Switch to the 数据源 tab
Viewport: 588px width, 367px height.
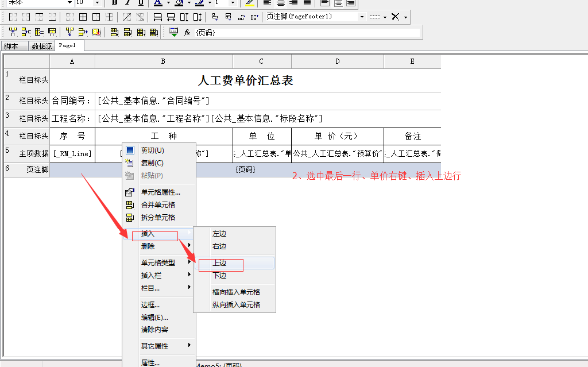42,46
